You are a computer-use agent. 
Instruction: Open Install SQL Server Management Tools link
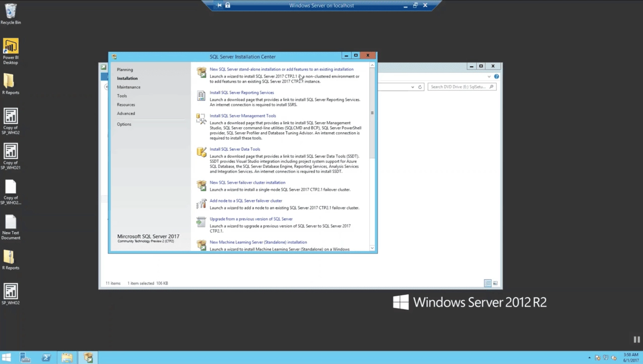click(243, 116)
